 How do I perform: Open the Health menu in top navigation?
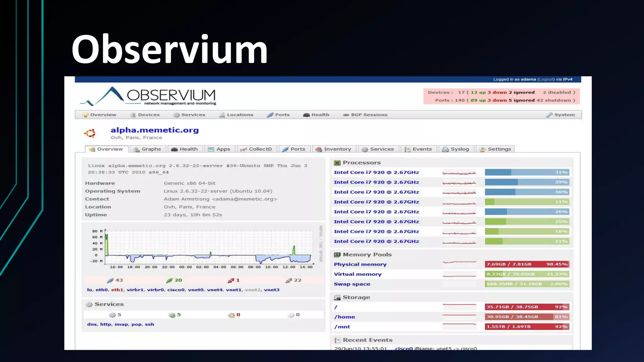[316, 115]
